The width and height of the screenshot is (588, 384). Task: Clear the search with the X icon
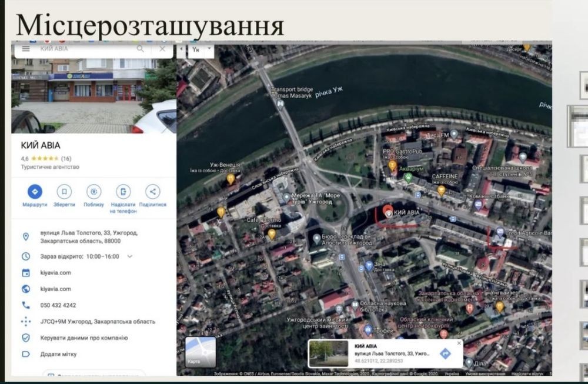(x=162, y=49)
